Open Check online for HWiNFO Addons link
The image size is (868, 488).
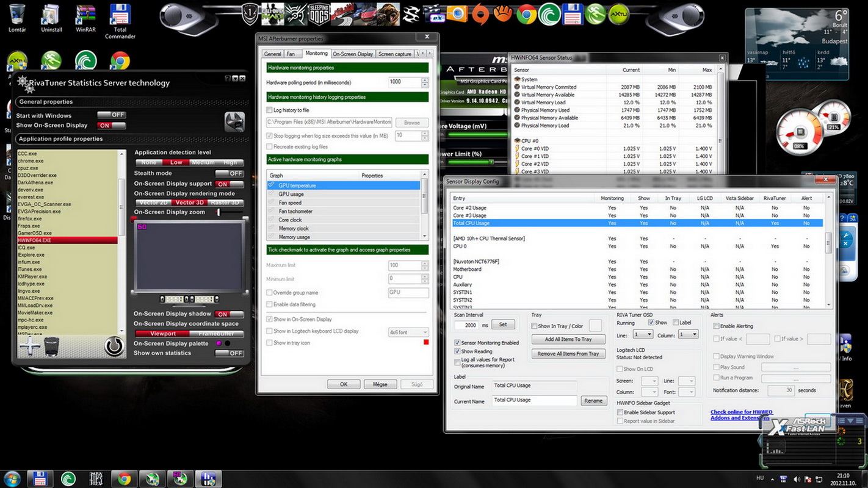coord(741,415)
